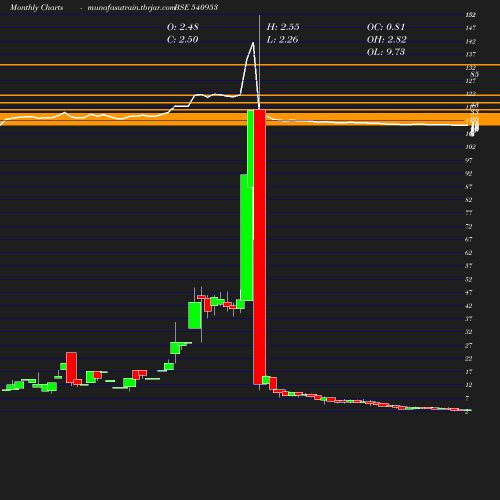
Task: Click the tallest green candlestick before crash
Action: (247, 237)
